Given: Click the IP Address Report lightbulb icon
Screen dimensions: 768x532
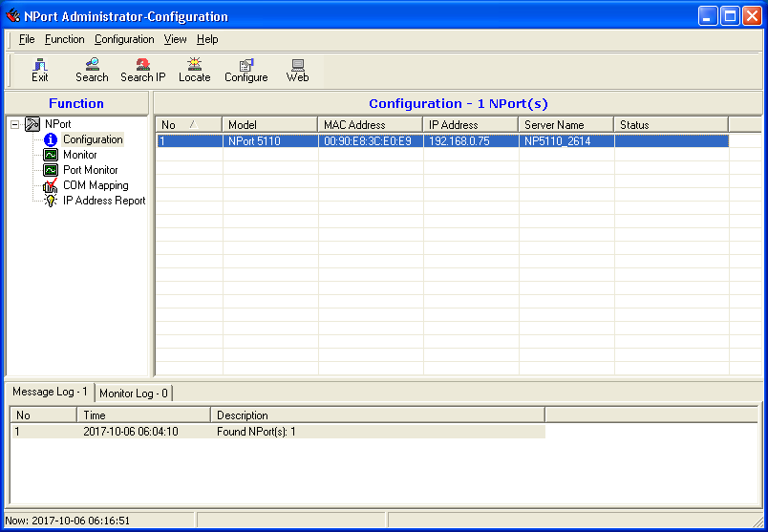Looking at the screenshot, I should point(50,201).
